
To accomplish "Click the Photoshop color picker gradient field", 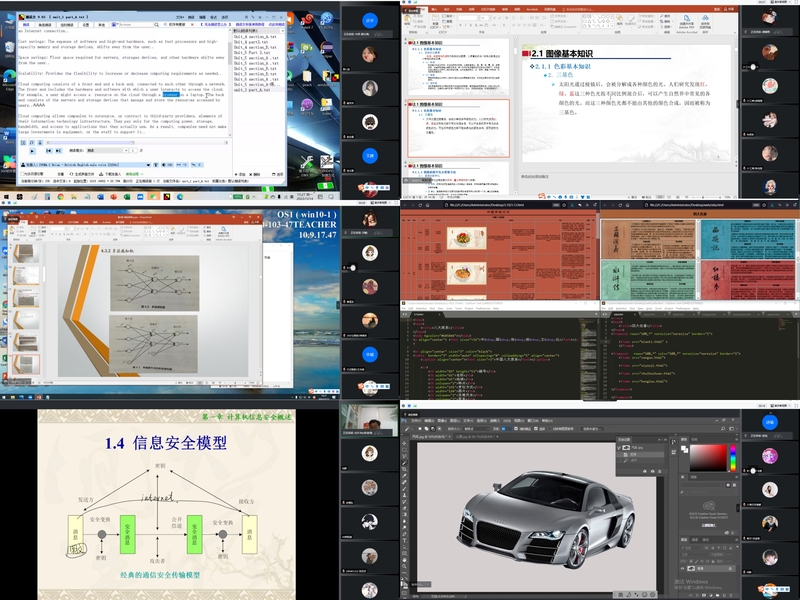I will click(x=706, y=458).
